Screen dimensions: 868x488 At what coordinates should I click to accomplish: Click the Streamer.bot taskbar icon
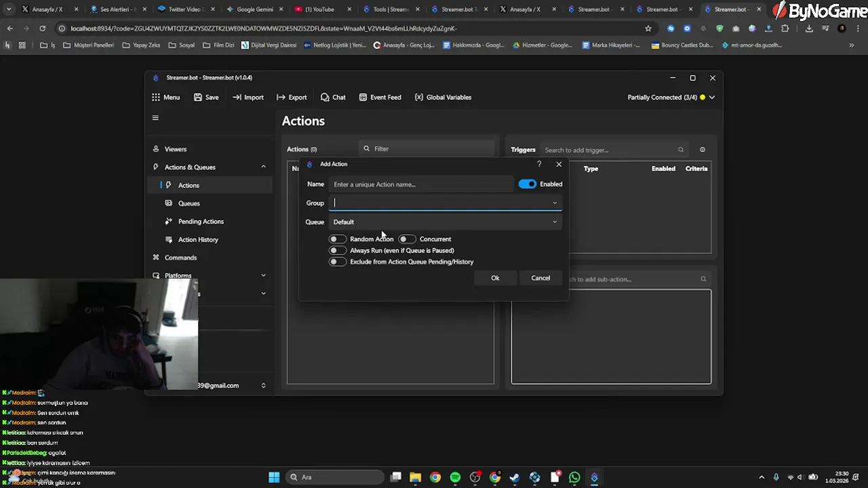tap(594, 477)
